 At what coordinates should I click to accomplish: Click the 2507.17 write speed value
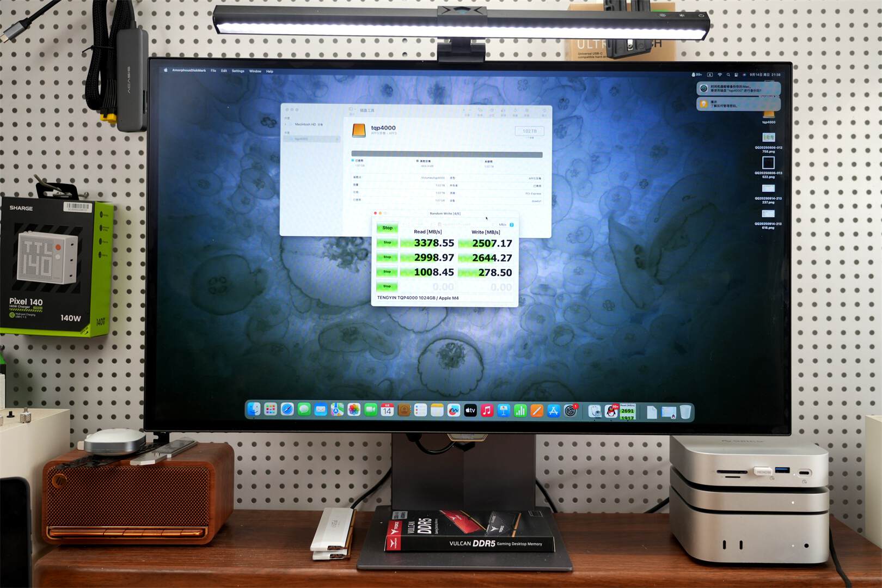pyautogui.click(x=492, y=243)
